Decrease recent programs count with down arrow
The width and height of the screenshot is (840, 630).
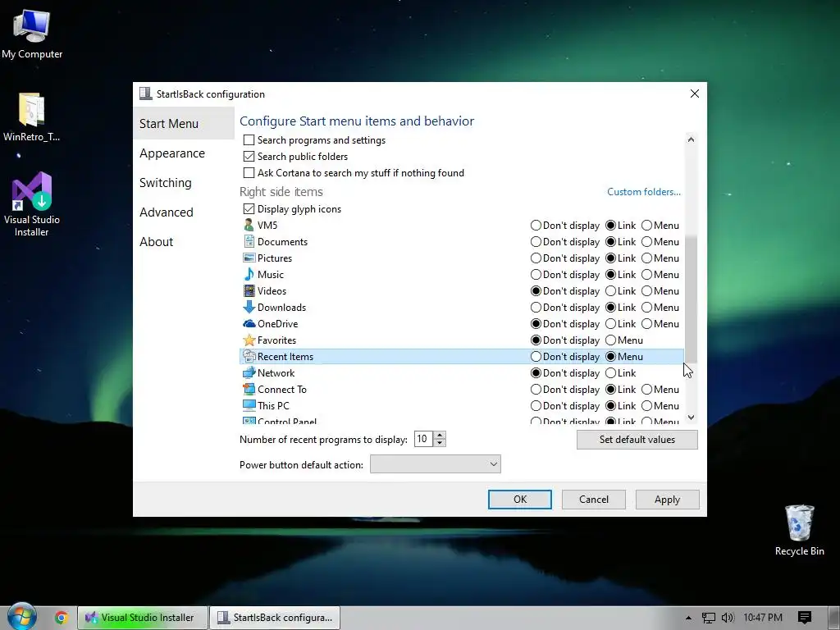coord(440,443)
